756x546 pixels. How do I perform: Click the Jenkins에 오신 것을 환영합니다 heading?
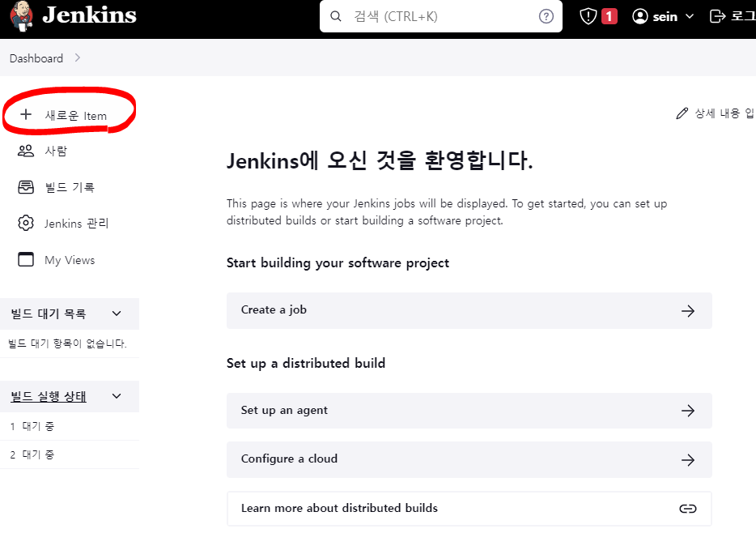[x=380, y=160]
